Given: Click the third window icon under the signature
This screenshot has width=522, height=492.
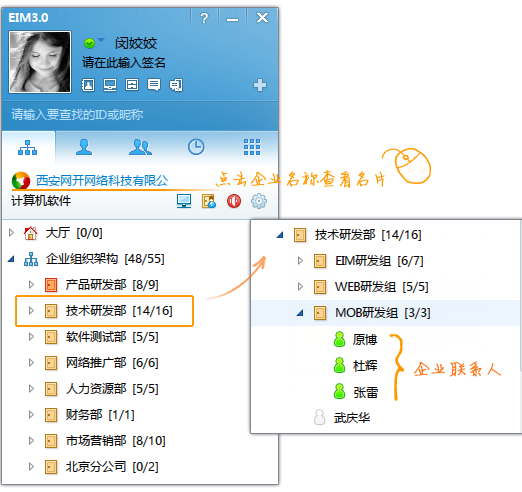Looking at the screenshot, I should [132, 85].
